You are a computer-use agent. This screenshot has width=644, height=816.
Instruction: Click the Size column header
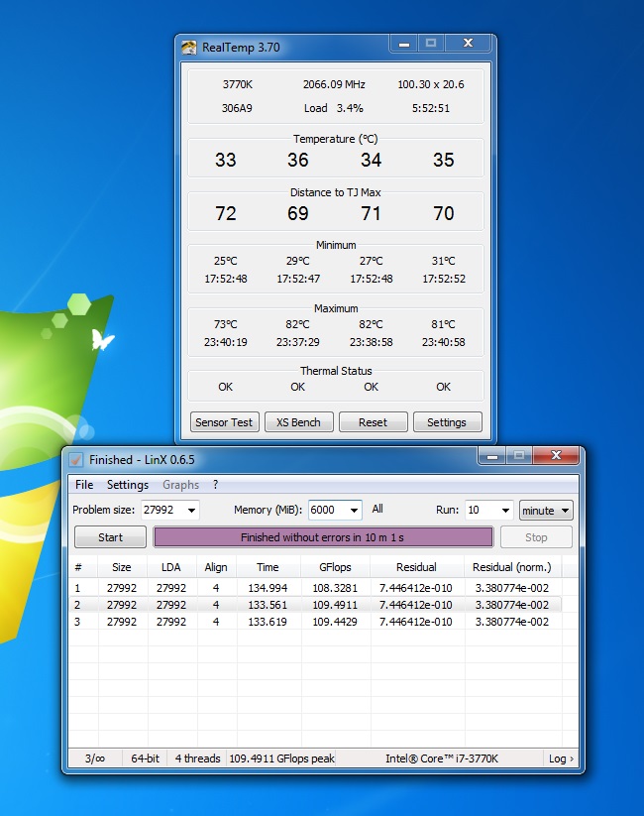pos(122,567)
